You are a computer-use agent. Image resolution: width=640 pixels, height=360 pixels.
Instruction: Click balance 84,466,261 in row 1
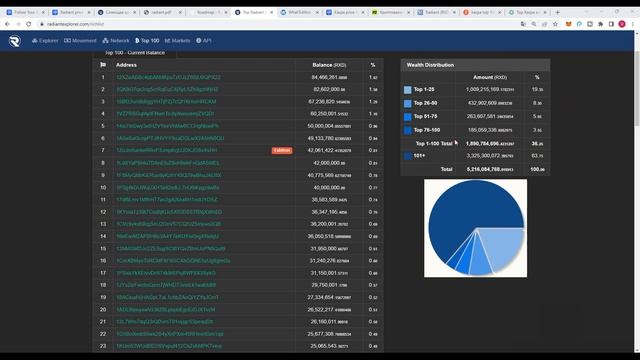click(x=329, y=77)
